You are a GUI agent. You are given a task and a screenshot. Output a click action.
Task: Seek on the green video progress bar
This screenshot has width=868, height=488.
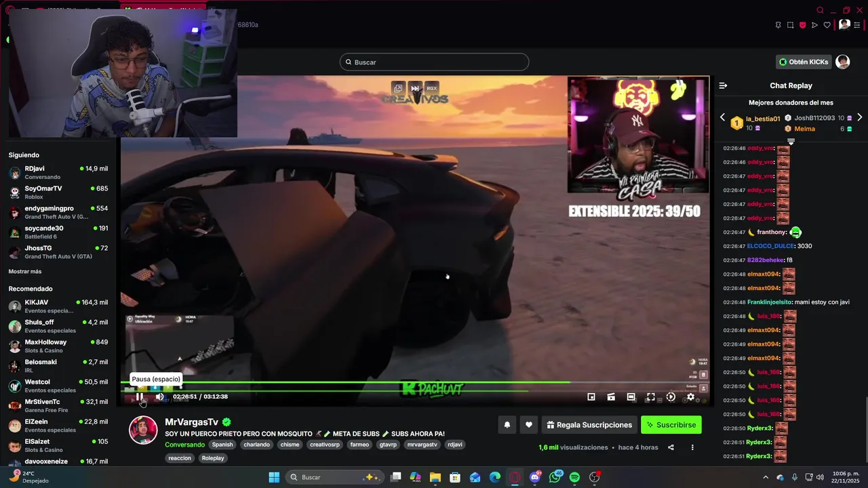[x=415, y=383]
